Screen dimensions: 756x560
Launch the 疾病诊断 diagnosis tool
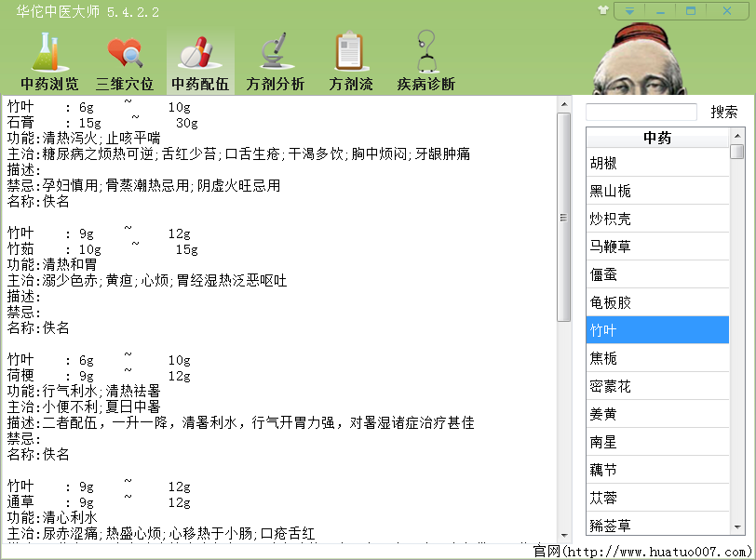(x=425, y=58)
